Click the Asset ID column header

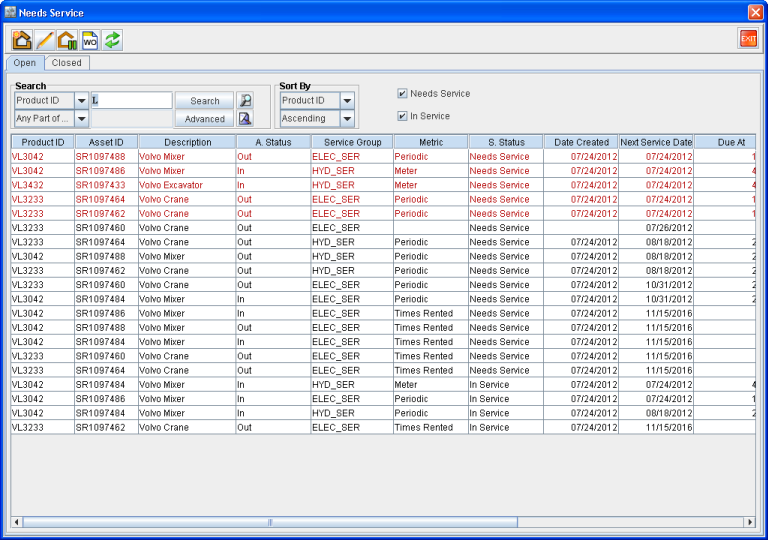point(106,142)
